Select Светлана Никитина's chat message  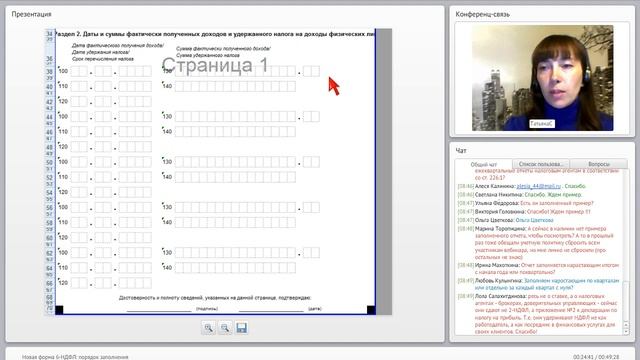[520, 195]
